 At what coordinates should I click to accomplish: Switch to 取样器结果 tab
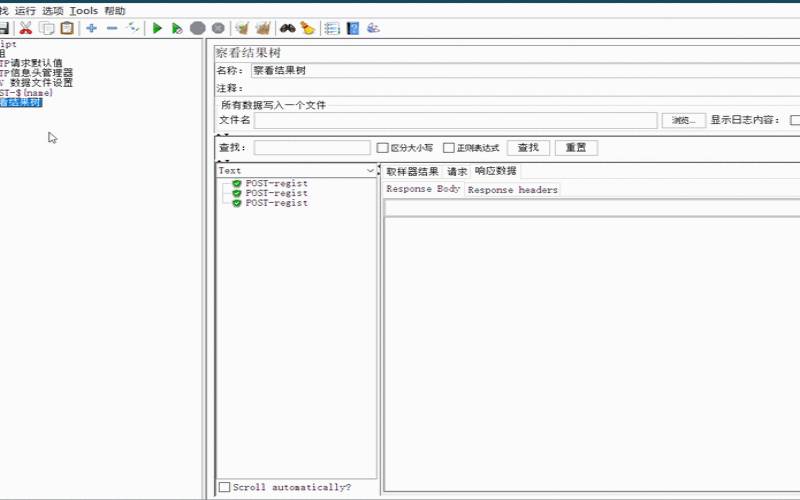[x=412, y=171]
